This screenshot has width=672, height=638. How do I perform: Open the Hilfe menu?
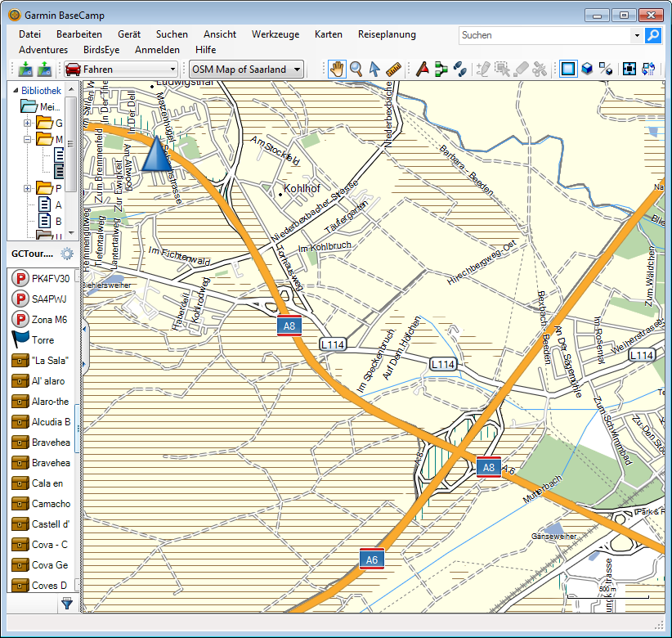point(206,50)
